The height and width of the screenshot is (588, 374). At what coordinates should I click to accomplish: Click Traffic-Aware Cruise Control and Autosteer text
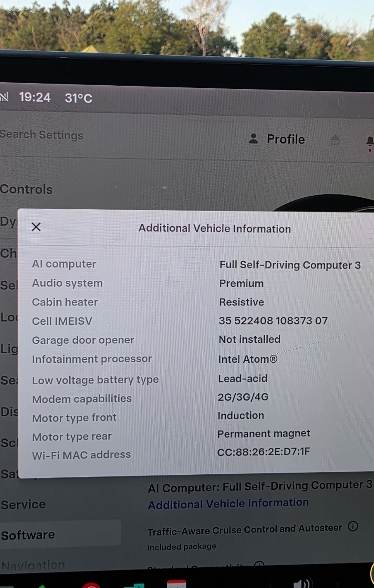pos(245,529)
